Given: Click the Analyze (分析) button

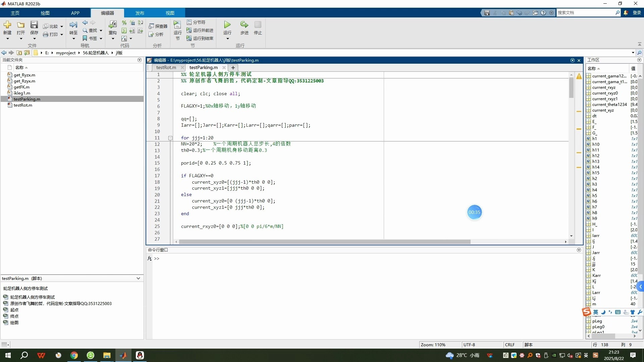Looking at the screenshot, I should pos(156,35).
